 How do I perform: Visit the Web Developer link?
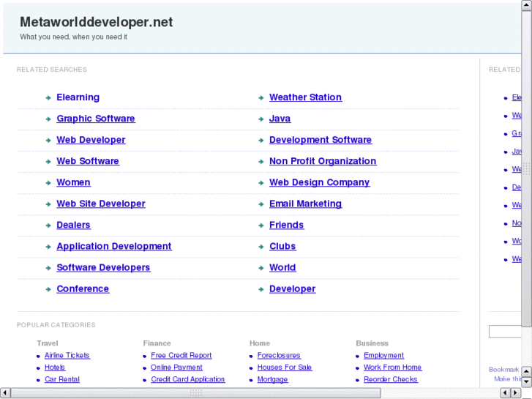pos(91,140)
